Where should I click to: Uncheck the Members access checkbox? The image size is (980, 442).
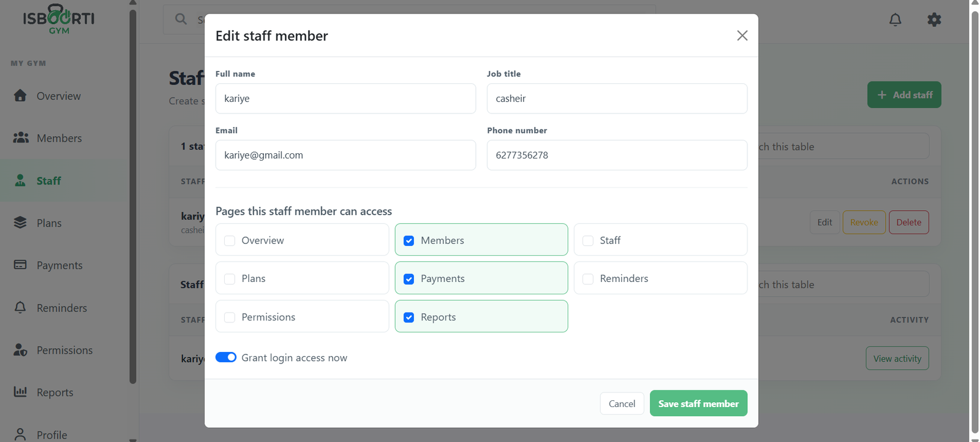(409, 241)
